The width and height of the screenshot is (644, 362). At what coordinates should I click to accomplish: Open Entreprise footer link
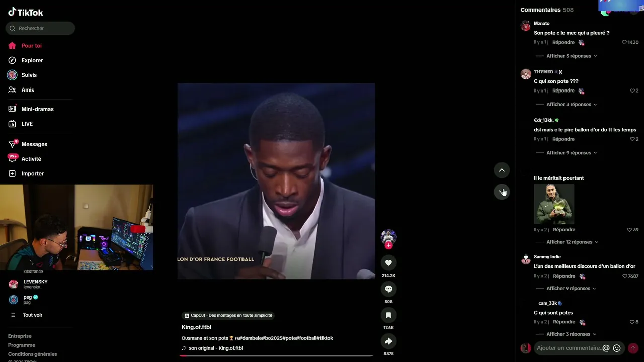pyautogui.click(x=20, y=336)
